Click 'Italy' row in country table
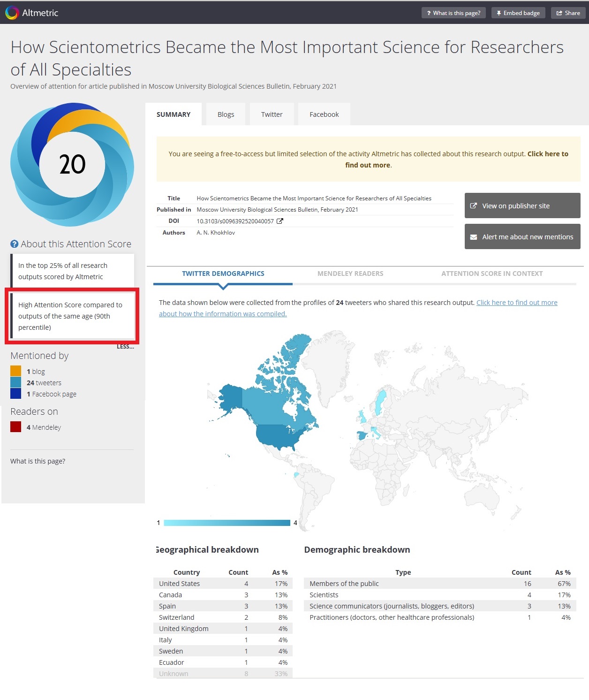Screen dimensions: 589x700 tap(223, 640)
